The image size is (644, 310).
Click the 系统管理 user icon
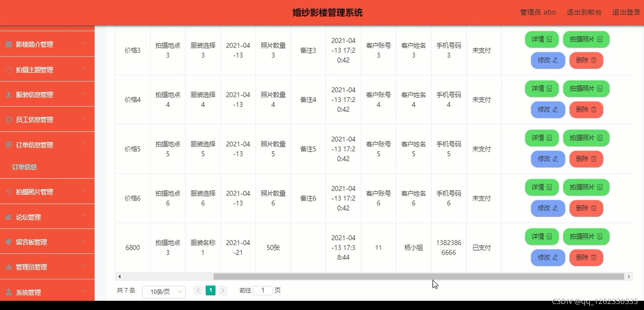pos(8,292)
